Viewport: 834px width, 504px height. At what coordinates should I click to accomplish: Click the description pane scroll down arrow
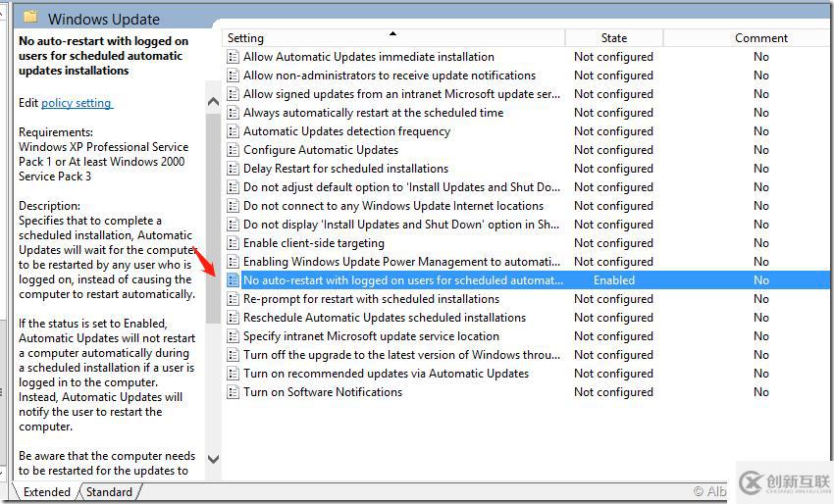click(x=213, y=459)
